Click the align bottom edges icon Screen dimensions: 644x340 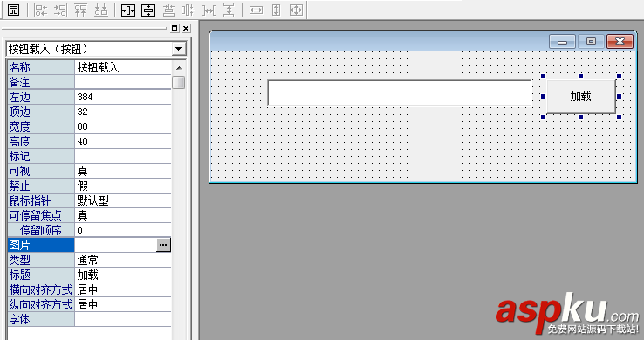pos(101,10)
